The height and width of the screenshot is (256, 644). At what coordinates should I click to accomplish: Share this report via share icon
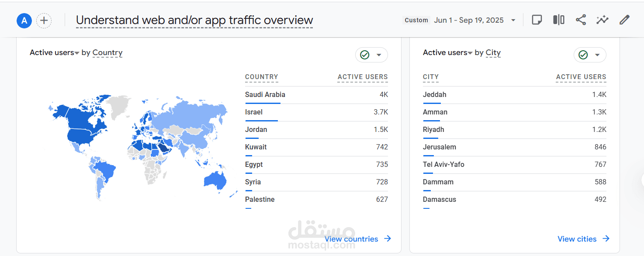[580, 20]
